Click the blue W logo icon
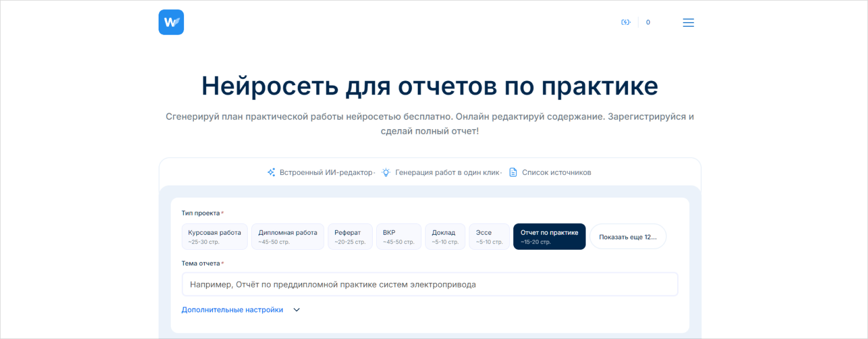 pos(171,22)
